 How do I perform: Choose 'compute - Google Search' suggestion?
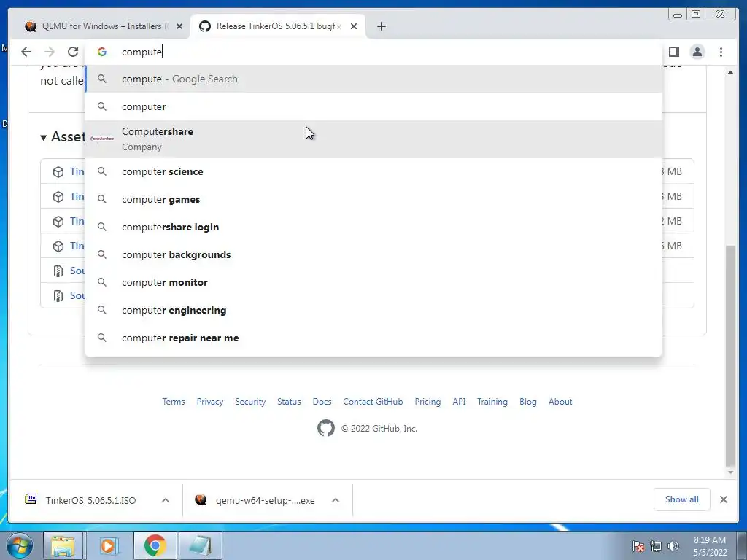(x=374, y=79)
